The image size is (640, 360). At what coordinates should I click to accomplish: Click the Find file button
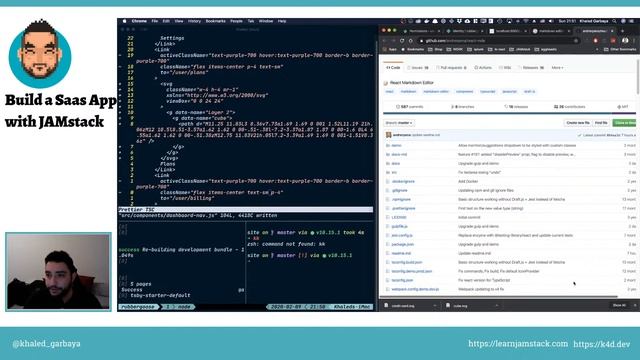pyautogui.click(x=601, y=123)
